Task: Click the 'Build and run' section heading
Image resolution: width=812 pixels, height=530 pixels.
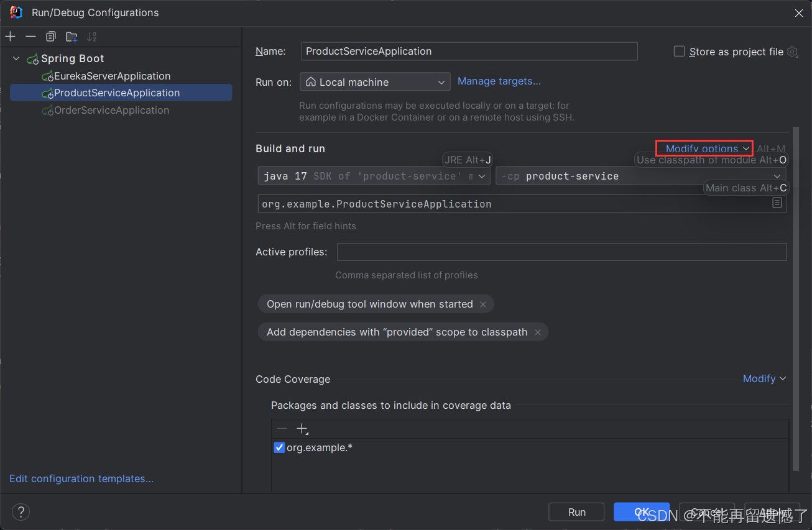Action: (x=290, y=148)
